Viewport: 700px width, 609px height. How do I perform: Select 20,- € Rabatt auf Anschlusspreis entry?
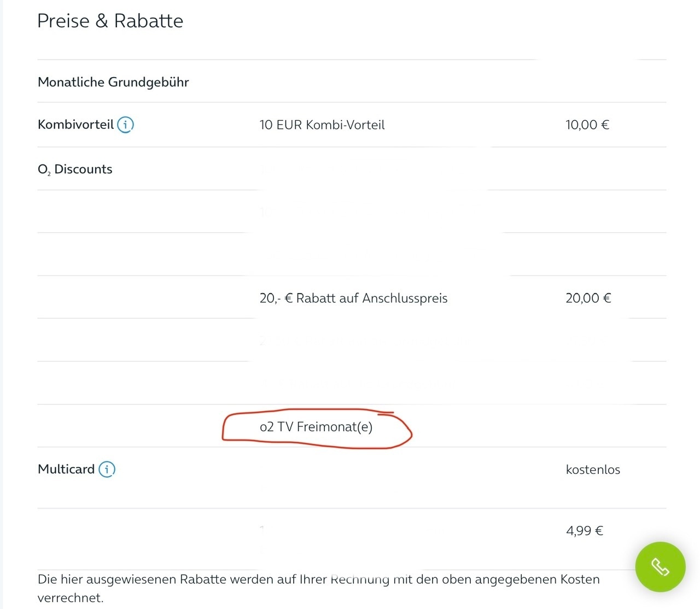tap(353, 298)
